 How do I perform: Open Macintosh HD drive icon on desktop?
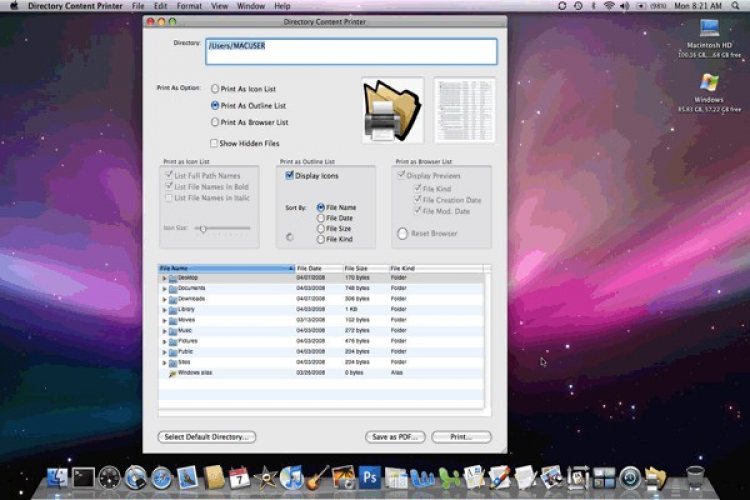pyautogui.click(x=709, y=27)
